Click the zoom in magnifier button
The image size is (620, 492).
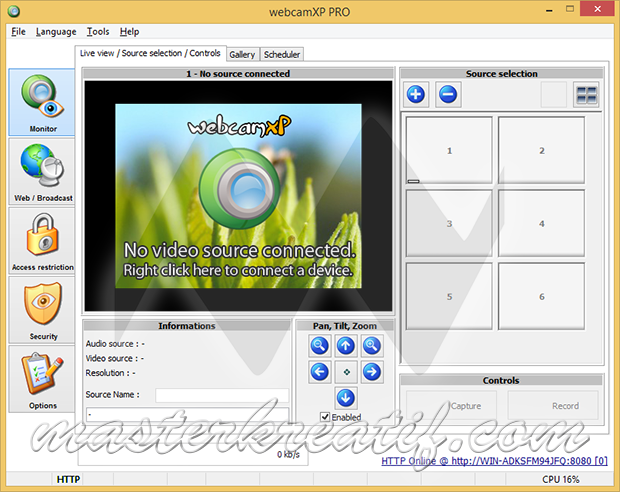pos(372,346)
